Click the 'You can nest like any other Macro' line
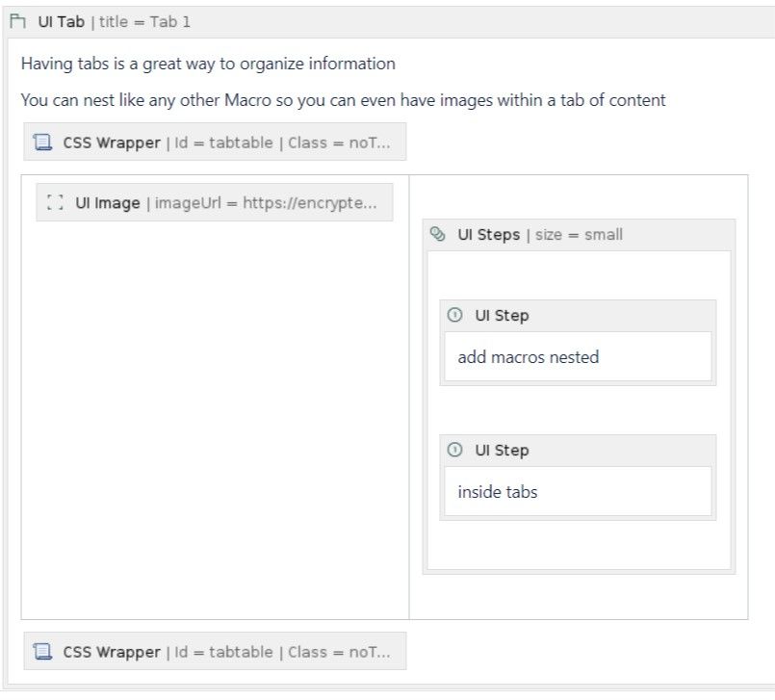 343,100
